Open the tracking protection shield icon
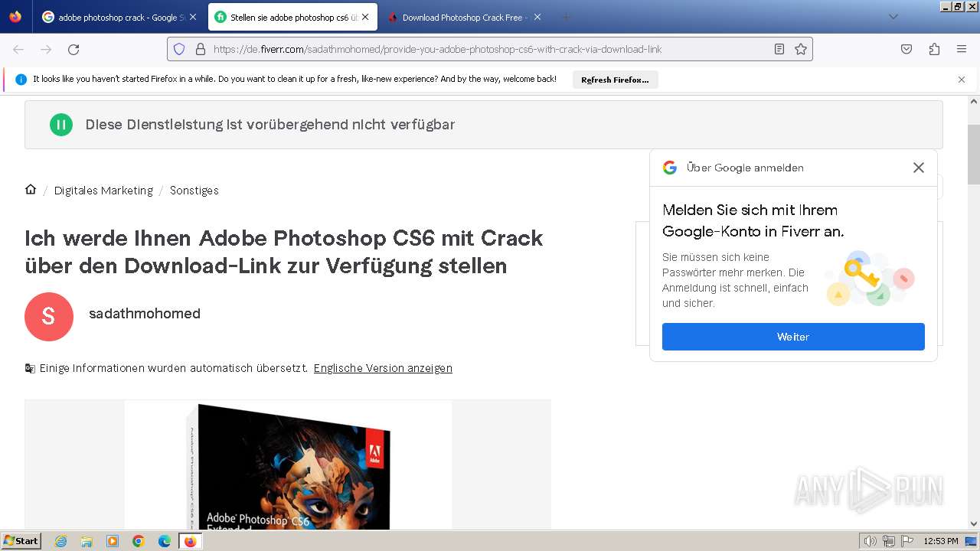 point(179,49)
